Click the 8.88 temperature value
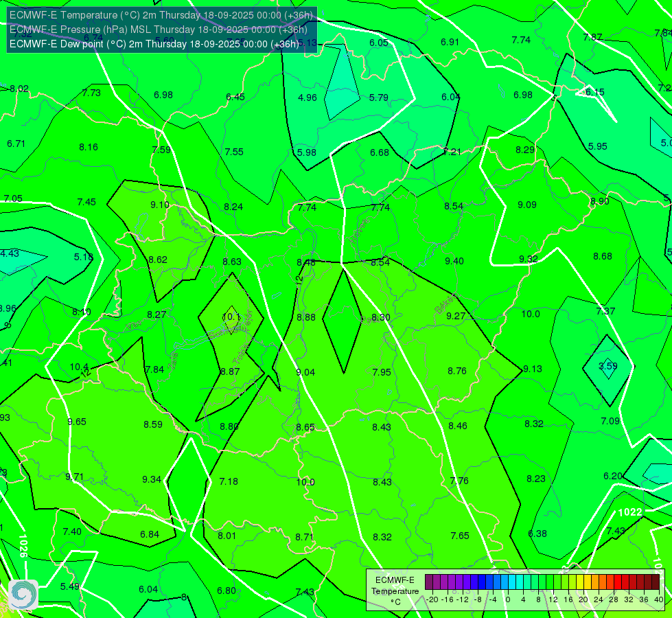This screenshot has width=672, height=618. point(306,317)
